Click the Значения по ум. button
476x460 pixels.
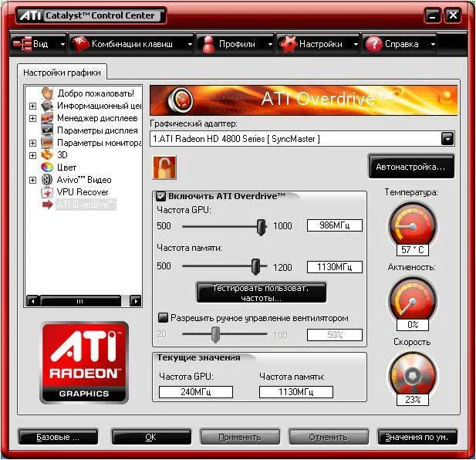(x=417, y=437)
